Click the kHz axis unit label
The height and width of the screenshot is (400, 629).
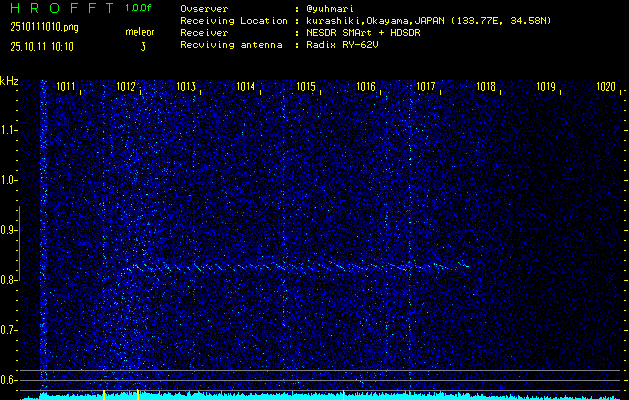pyautogui.click(x=9, y=81)
